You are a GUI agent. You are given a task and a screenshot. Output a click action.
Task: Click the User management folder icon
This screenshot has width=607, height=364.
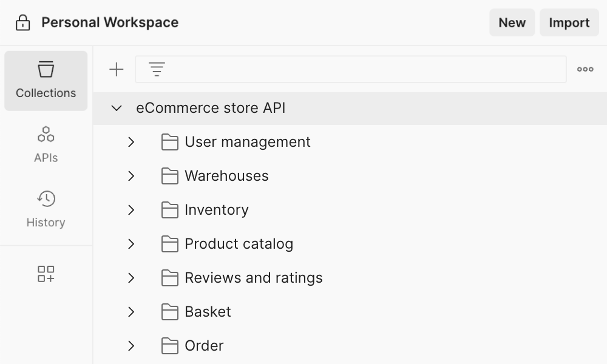pyautogui.click(x=170, y=142)
